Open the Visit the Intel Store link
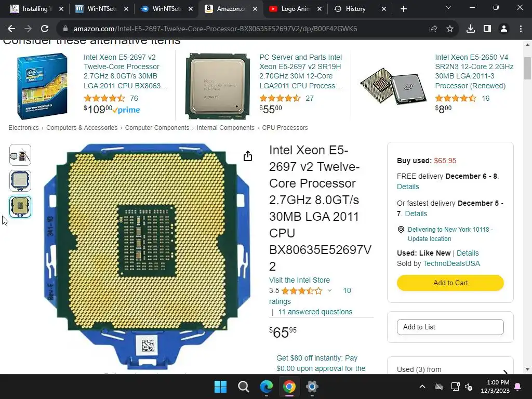The width and height of the screenshot is (532, 399). click(x=299, y=280)
